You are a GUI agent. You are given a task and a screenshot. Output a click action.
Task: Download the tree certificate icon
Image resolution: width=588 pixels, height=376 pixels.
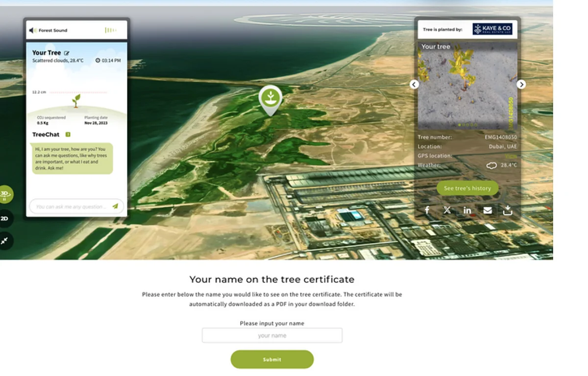click(x=508, y=210)
